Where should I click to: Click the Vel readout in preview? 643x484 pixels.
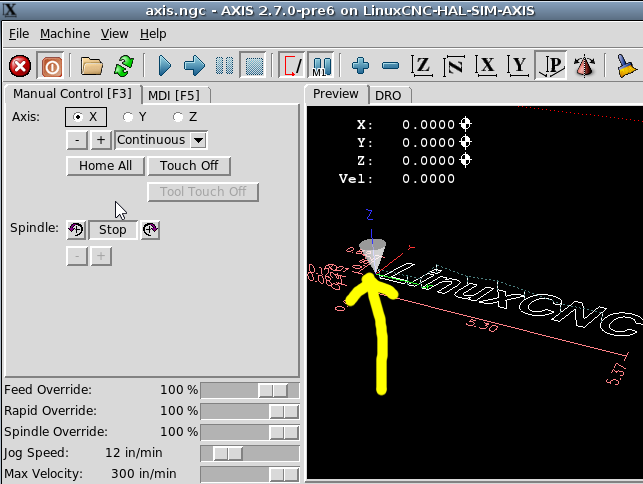tap(397, 179)
